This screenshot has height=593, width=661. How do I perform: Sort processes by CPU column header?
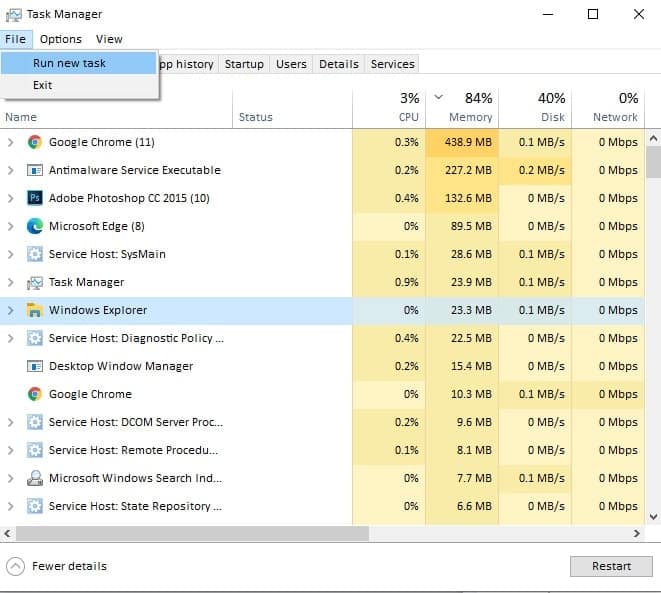click(x=389, y=109)
